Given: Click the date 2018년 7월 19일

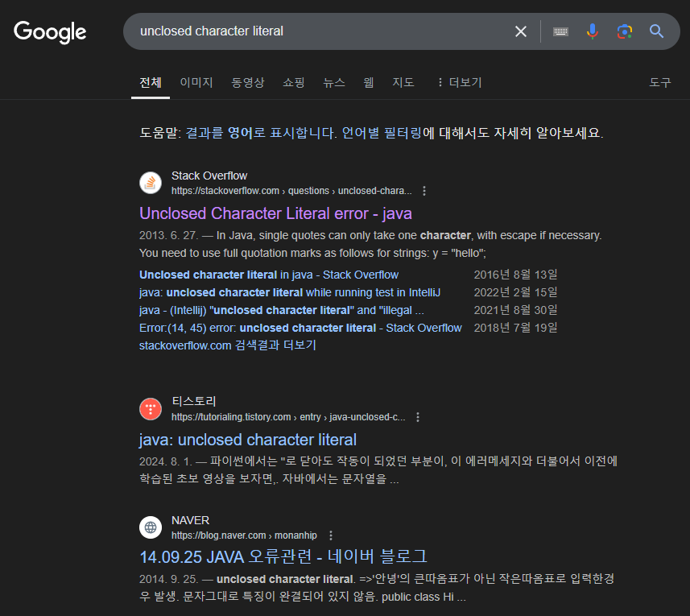Looking at the screenshot, I should [x=515, y=328].
